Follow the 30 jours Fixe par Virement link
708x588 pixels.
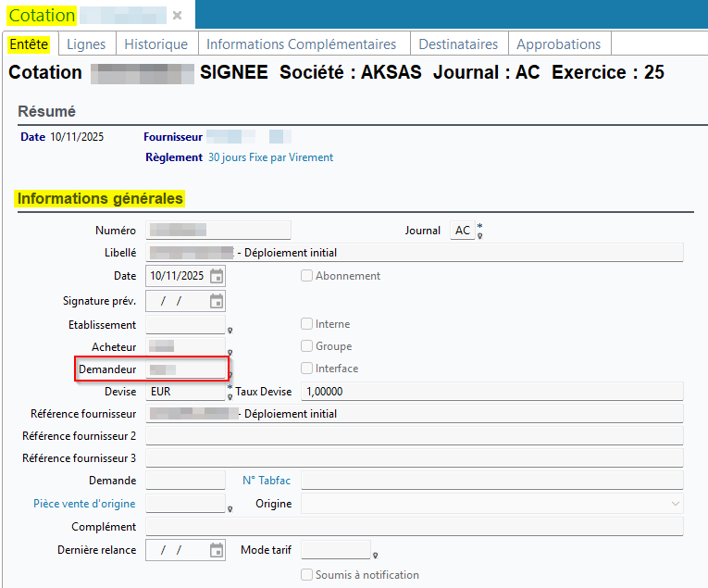coord(270,157)
